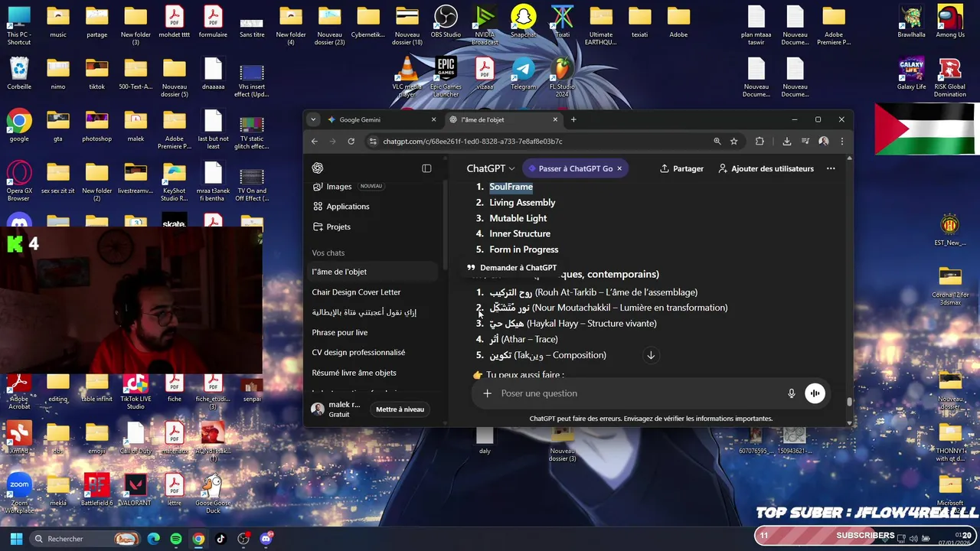The width and height of the screenshot is (980, 551).
Task: Open TikTok from the taskbar
Action: coord(221,539)
